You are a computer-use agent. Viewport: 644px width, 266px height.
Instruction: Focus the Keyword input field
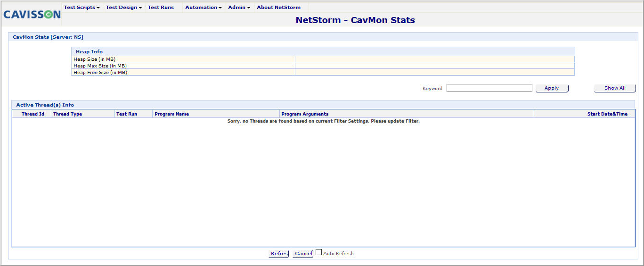[x=489, y=88]
